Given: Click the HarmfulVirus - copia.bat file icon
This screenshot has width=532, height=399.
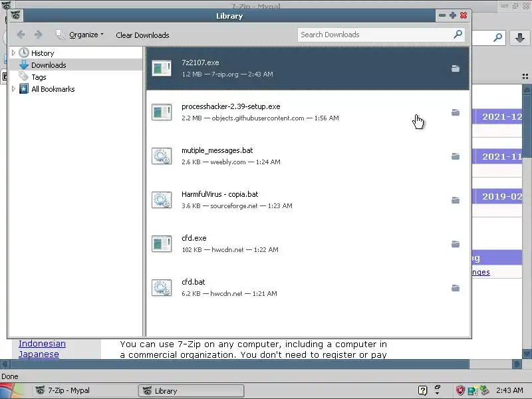Looking at the screenshot, I should pos(162,200).
